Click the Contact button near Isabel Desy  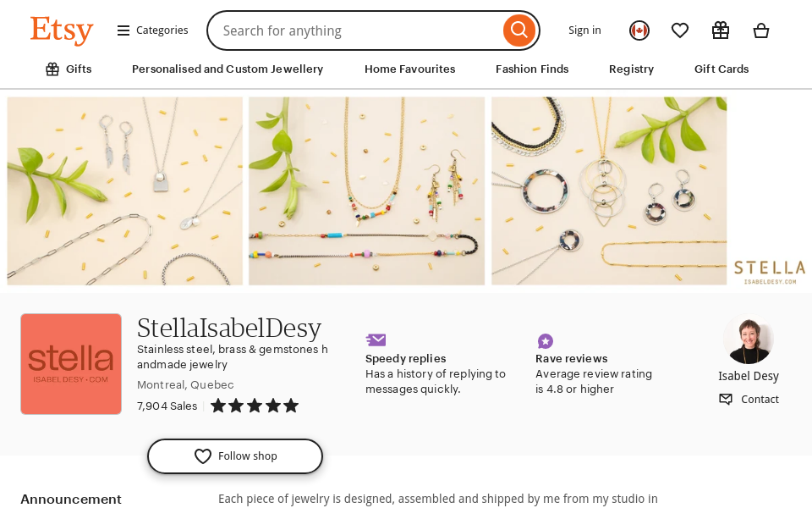[748, 399]
